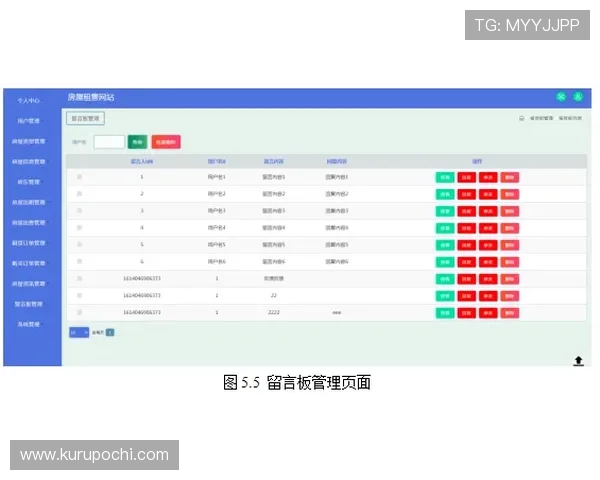Viewport: 600px width, 480px height.
Task: Click the green search button
Action: (138, 143)
